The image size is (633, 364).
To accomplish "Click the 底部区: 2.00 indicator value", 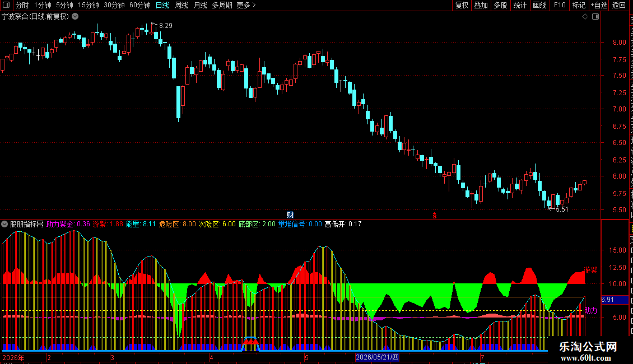I will [257, 224].
